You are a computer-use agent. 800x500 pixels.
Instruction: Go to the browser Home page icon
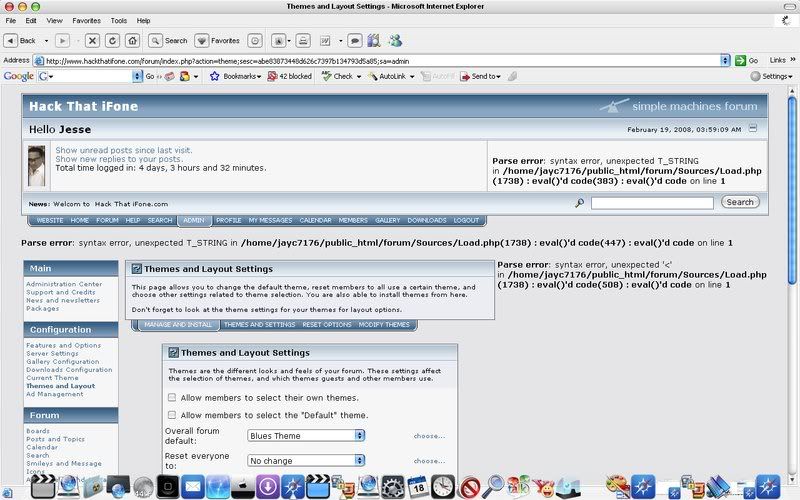133,41
